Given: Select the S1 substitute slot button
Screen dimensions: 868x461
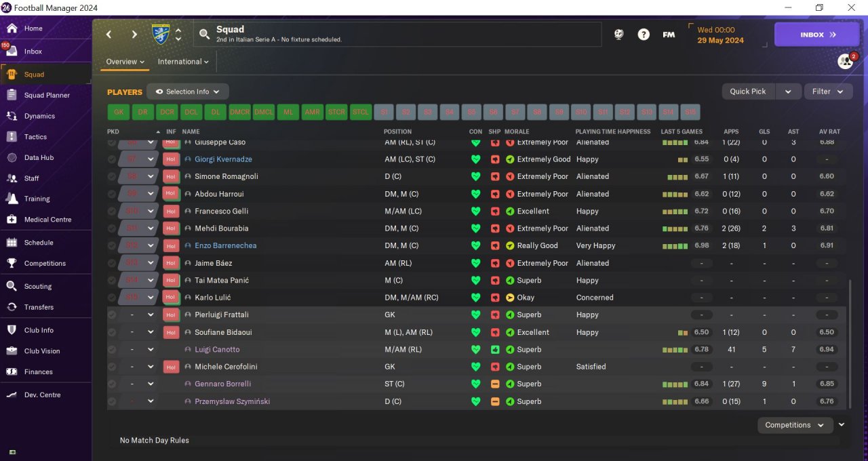Looking at the screenshot, I should (x=384, y=113).
